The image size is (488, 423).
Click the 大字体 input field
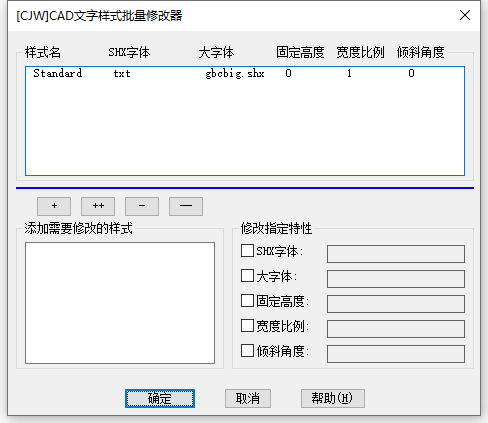tap(396, 279)
